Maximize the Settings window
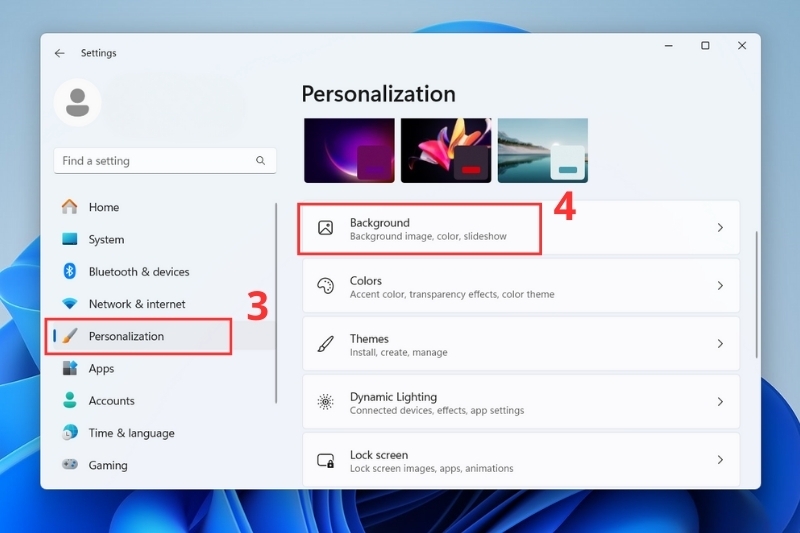Screen dimensions: 800x533 coord(705,46)
